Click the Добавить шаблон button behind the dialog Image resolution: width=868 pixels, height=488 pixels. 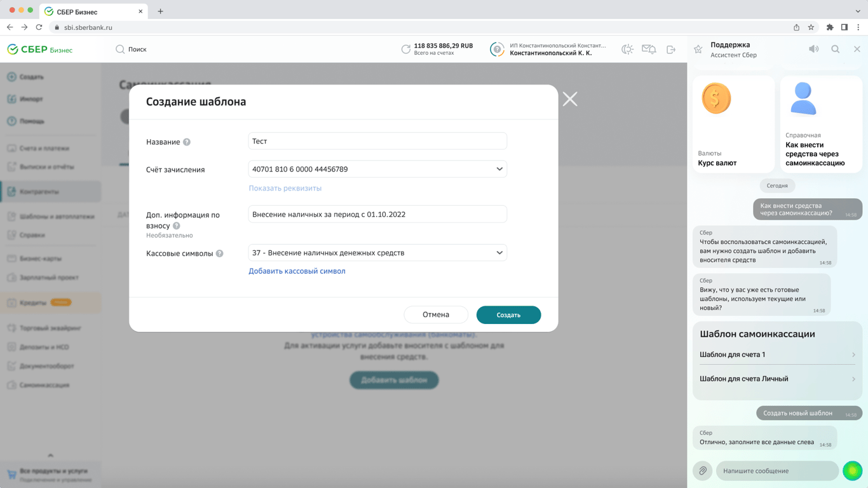click(394, 380)
